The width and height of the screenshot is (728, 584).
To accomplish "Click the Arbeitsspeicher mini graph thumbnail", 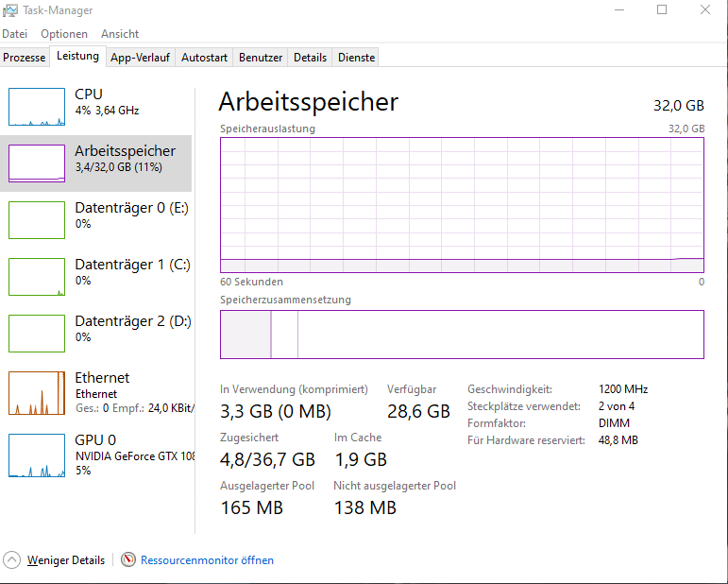I will (37, 163).
